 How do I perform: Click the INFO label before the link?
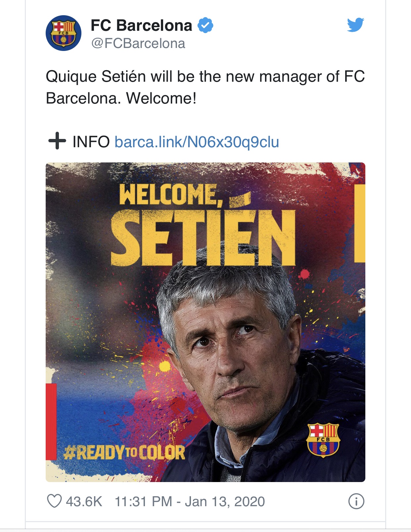91,142
